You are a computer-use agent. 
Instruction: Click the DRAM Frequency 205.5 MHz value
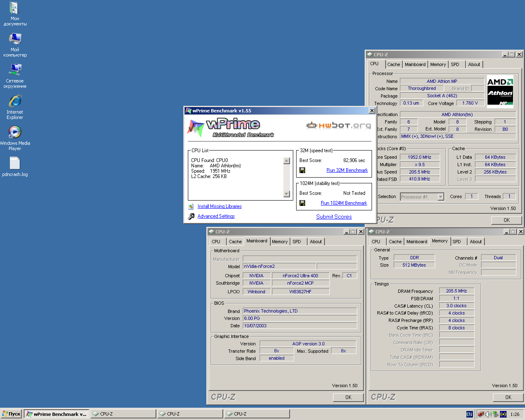click(457, 291)
